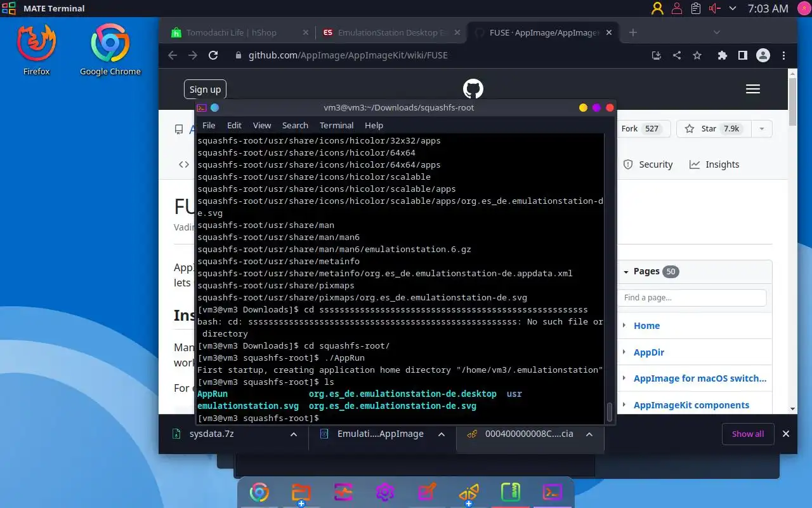This screenshot has height=508, width=812.
Task: Open Chrome tab search dropdown
Action: (717, 32)
